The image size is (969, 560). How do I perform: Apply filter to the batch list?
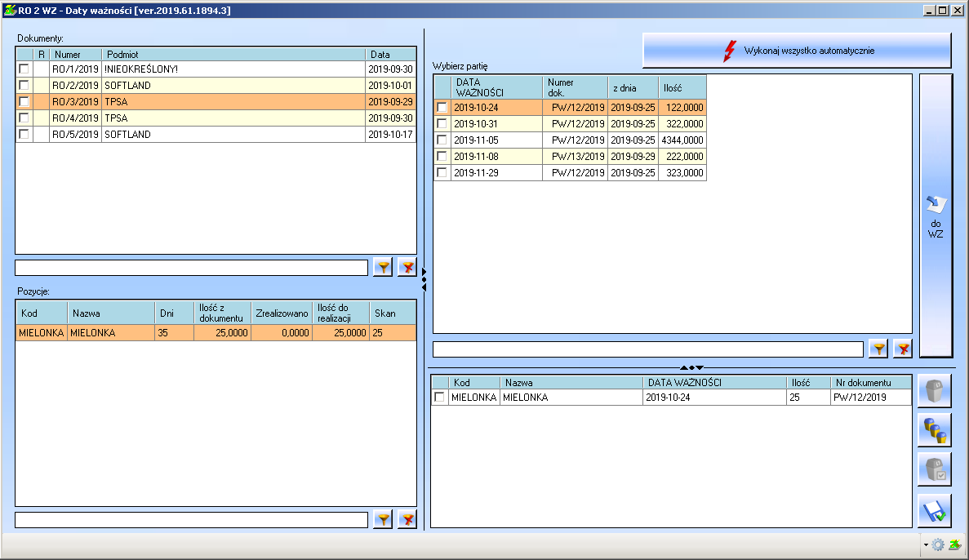(878, 349)
